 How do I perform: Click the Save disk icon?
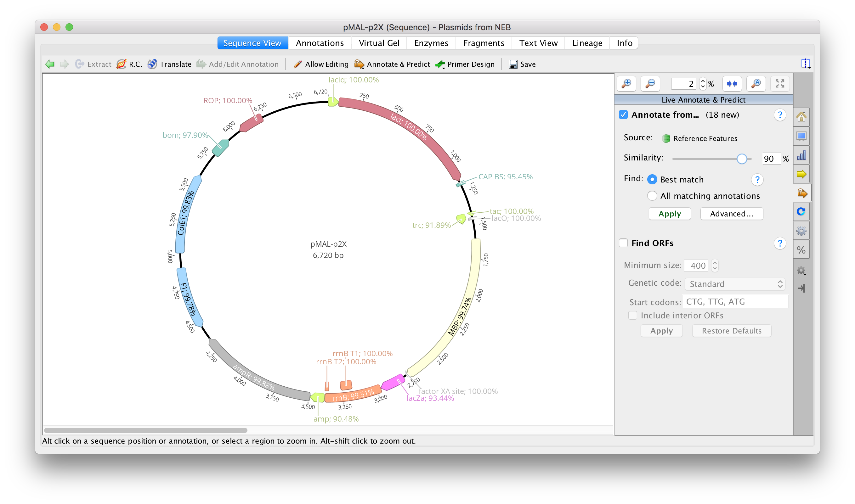(513, 64)
